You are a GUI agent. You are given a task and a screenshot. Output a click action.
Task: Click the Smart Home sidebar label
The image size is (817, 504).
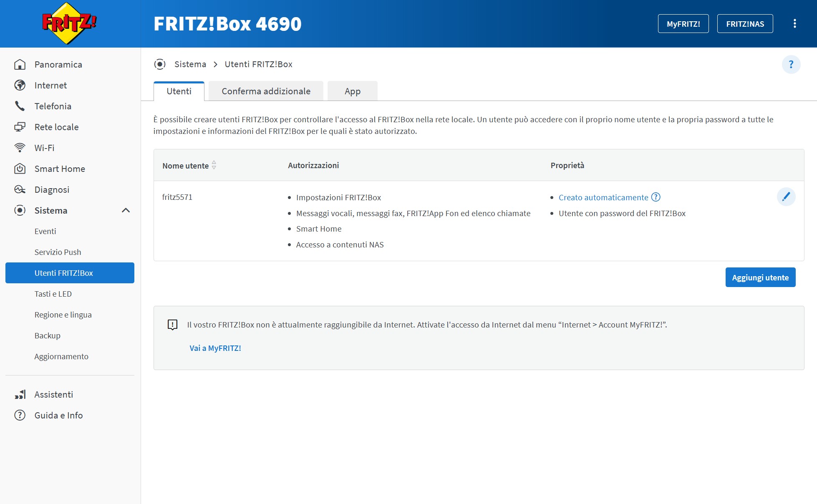[x=60, y=169]
